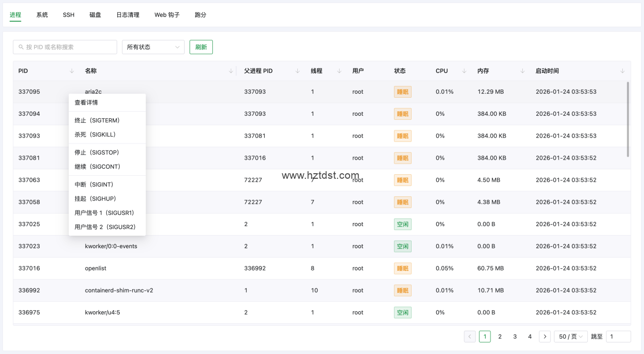
Task: Expand the 名称 column sort dropdown arrow
Action: (230, 71)
